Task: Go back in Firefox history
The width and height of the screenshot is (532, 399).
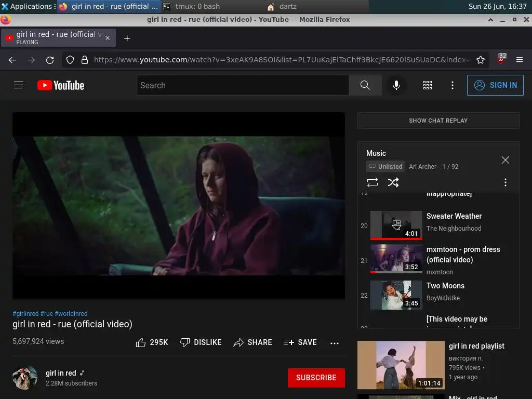Action: point(12,60)
